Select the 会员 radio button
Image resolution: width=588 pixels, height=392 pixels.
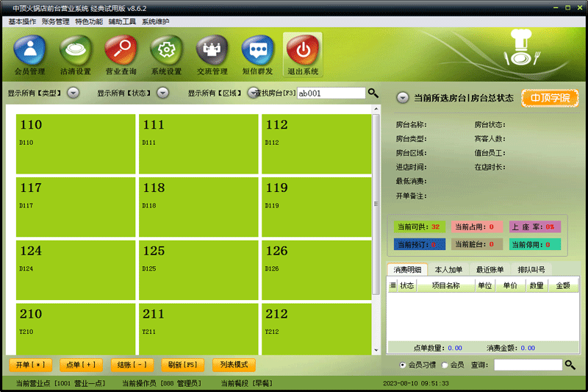[x=445, y=365]
